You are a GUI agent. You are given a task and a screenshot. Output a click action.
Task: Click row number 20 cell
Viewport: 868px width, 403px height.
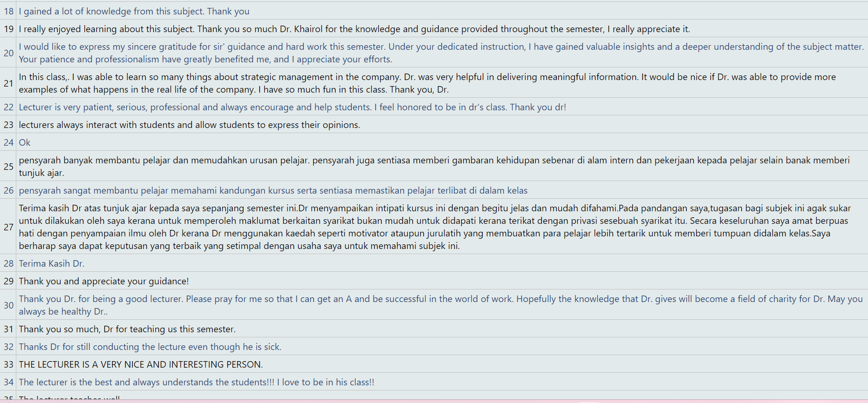pyautogui.click(x=8, y=53)
